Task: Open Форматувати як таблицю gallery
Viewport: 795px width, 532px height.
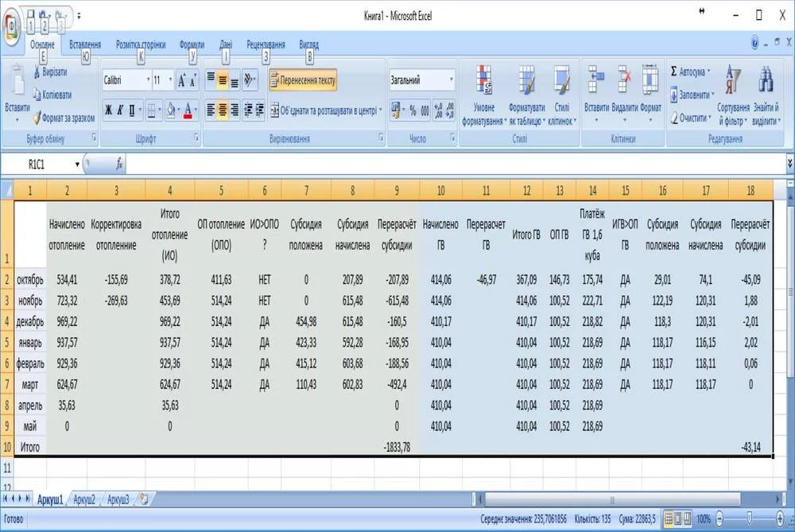Action: pyautogui.click(x=526, y=95)
